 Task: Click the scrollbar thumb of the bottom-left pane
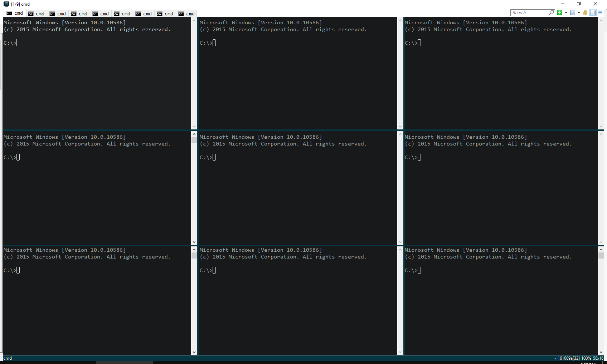click(x=194, y=256)
